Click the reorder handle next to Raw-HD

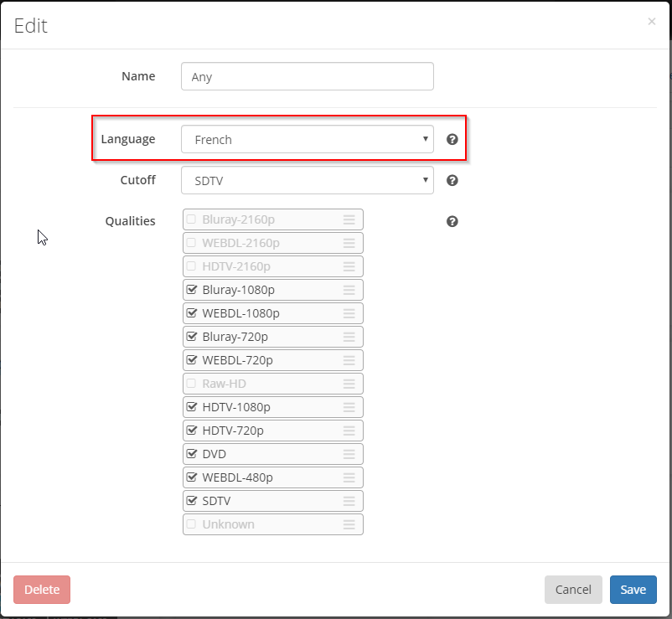pos(349,384)
